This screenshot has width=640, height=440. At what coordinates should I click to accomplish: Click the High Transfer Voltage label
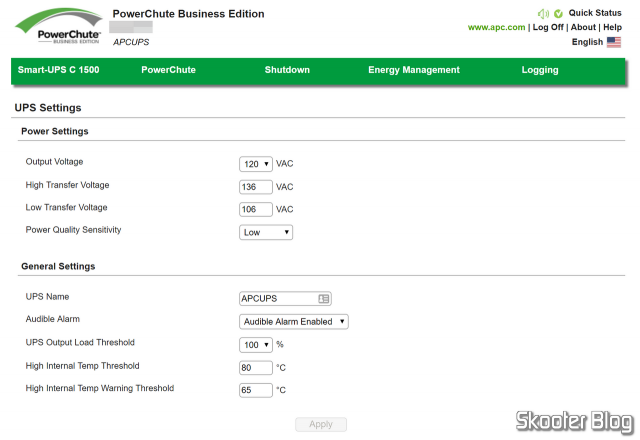point(67,185)
